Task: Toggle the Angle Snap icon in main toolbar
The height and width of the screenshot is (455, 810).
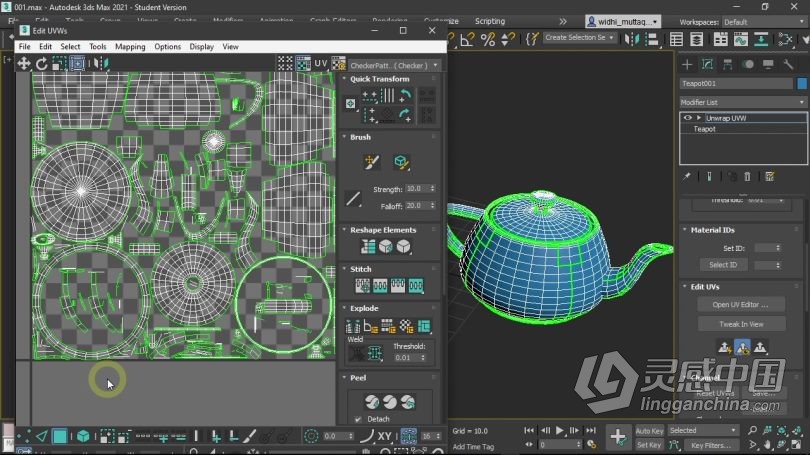Action: tap(466, 39)
